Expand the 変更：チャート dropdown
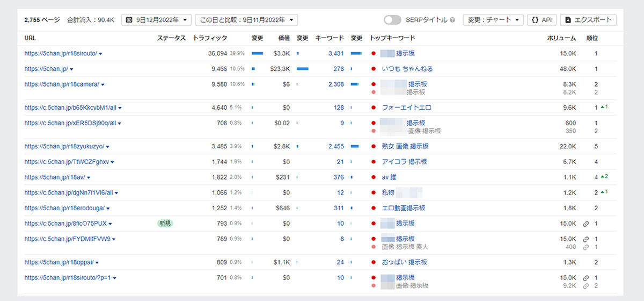Image resolution: width=644 pixels, height=301 pixels. click(493, 20)
